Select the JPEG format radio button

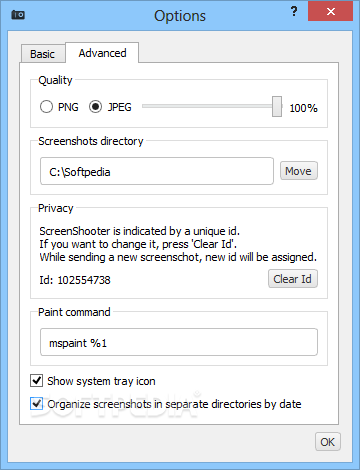95,107
